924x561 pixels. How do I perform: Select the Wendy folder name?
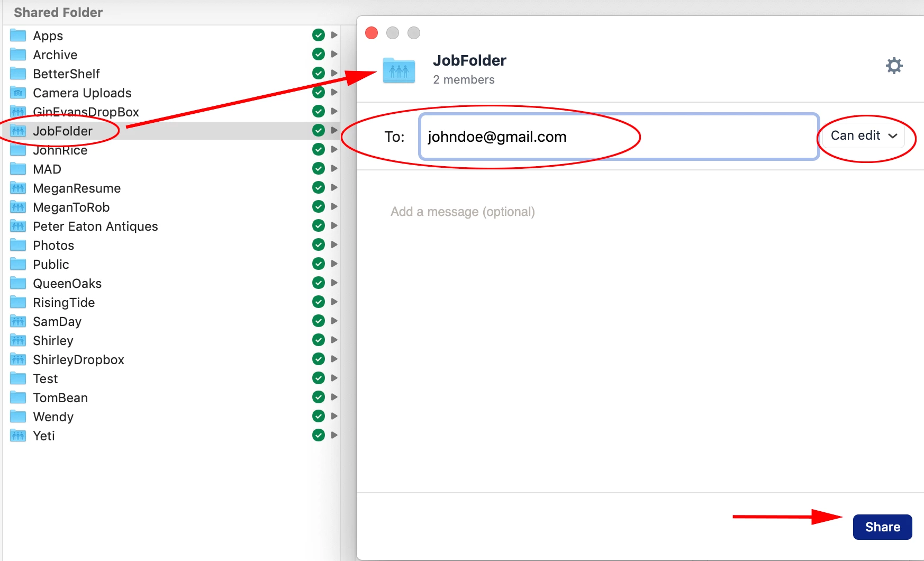click(53, 417)
